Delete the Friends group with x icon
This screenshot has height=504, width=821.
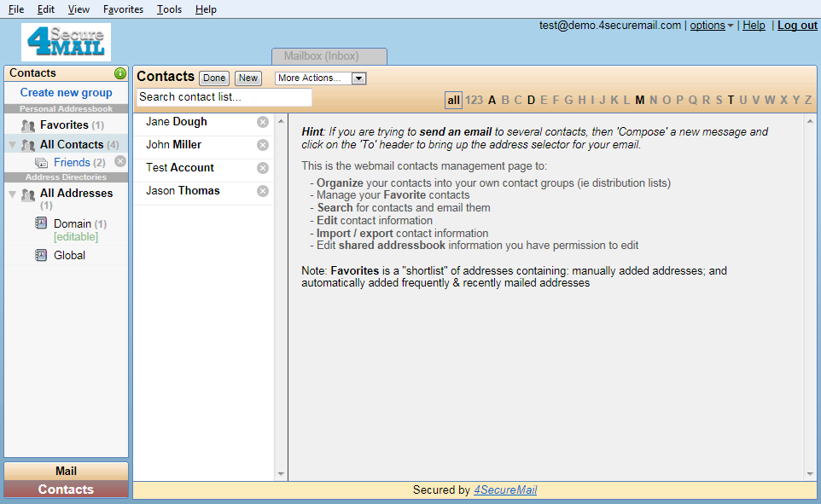point(120,161)
